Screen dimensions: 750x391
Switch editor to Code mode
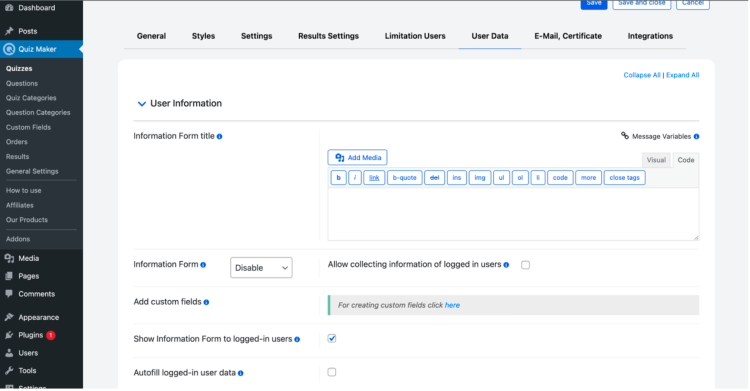pos(685,160)
